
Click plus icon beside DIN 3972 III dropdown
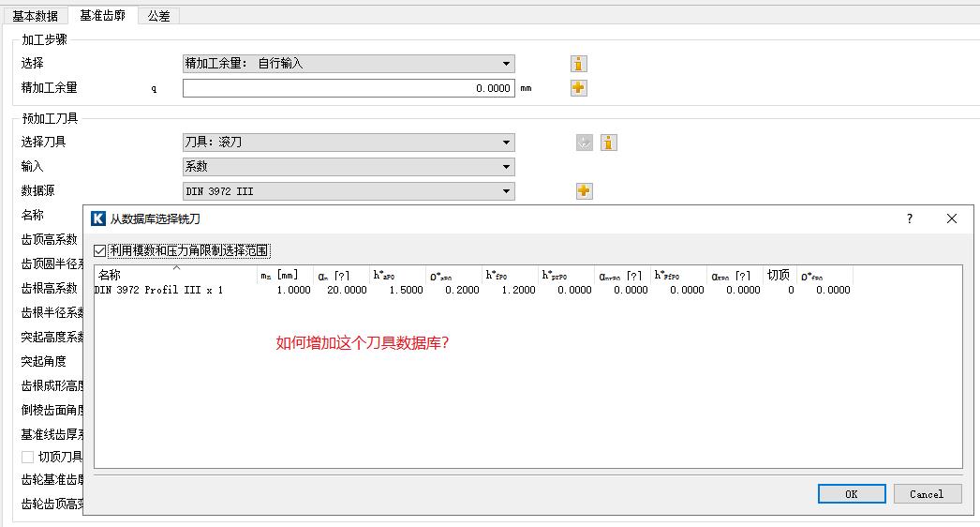(585, 191)
